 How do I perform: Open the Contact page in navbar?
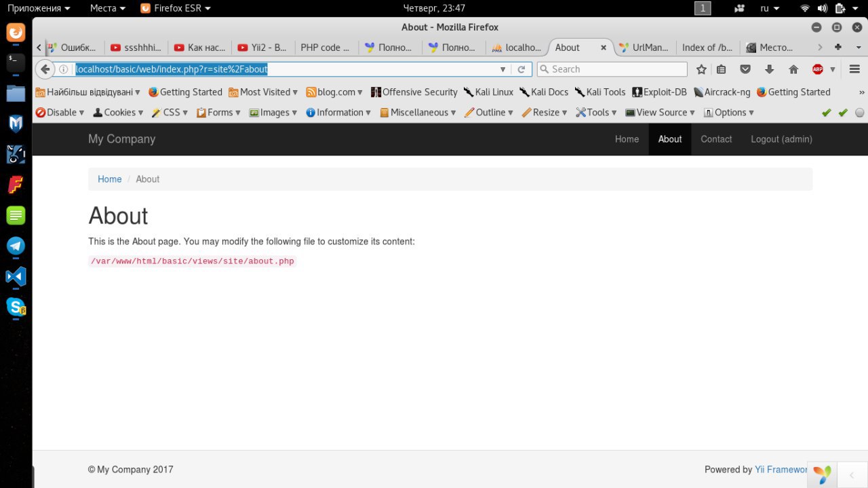click(x=716, y=139)
